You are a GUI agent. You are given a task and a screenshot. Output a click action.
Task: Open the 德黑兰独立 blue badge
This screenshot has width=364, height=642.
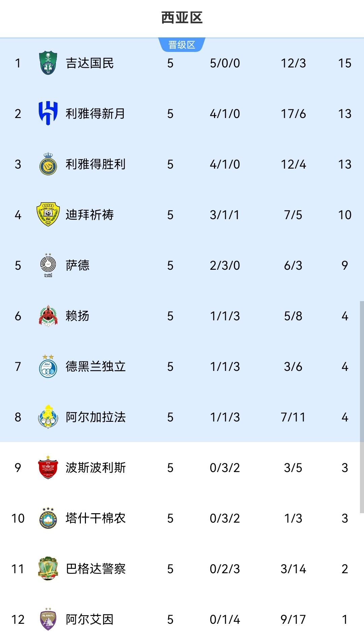pos(48,367)
